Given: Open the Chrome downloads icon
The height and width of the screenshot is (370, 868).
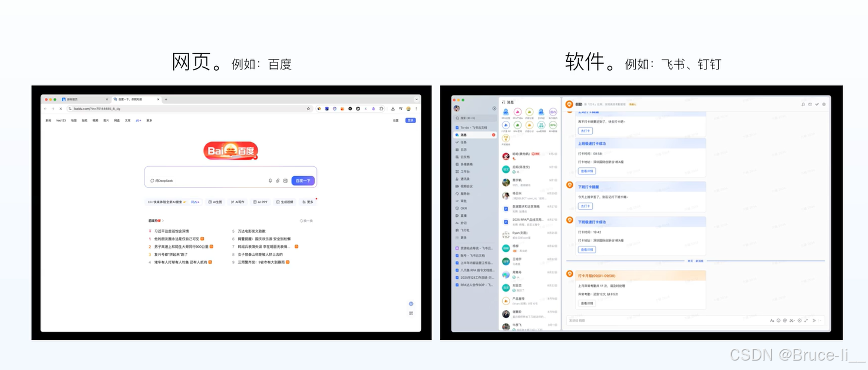Looking at the screenshot, I should (x=392, y=109).
